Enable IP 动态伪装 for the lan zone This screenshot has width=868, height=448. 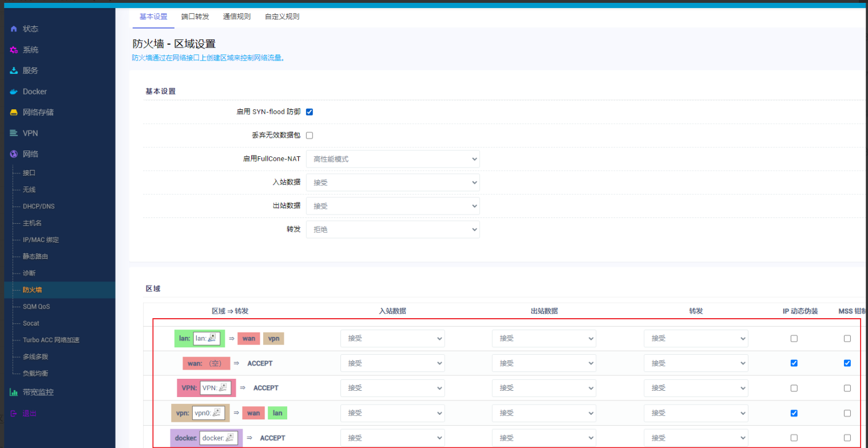point(794,339)
